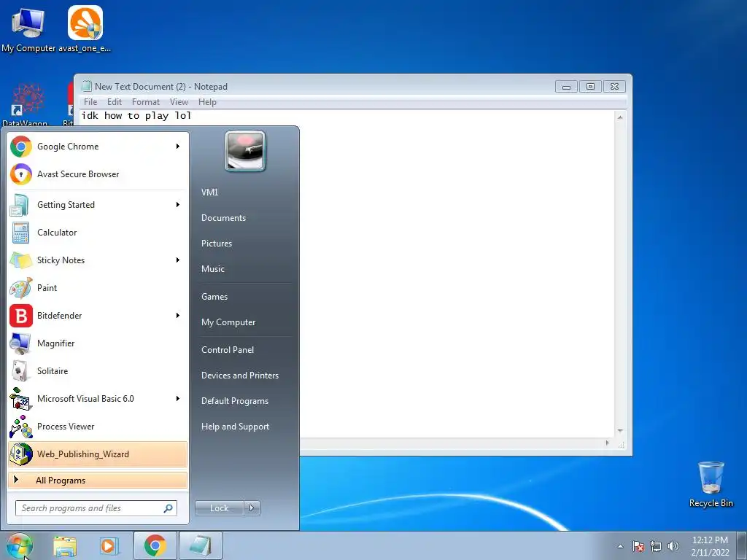Open Google Chrome from Start menu

(x=98, y=147)
